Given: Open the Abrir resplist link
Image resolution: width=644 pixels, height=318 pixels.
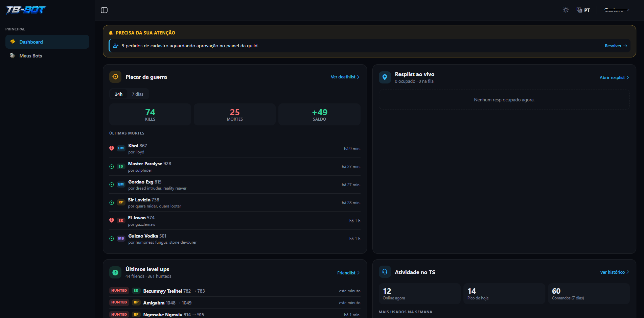Looking at the screenshot, I should [614, 78].
